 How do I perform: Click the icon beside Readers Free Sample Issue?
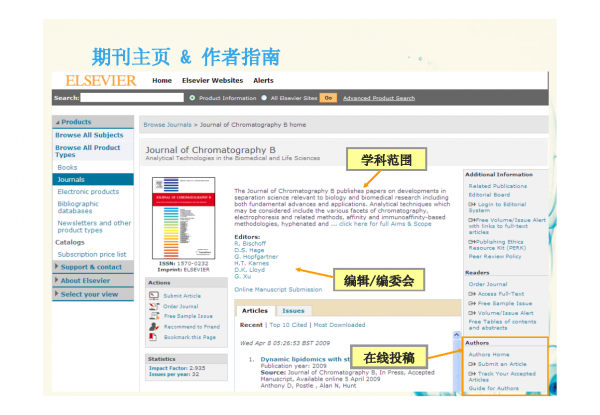coord(472,303)
